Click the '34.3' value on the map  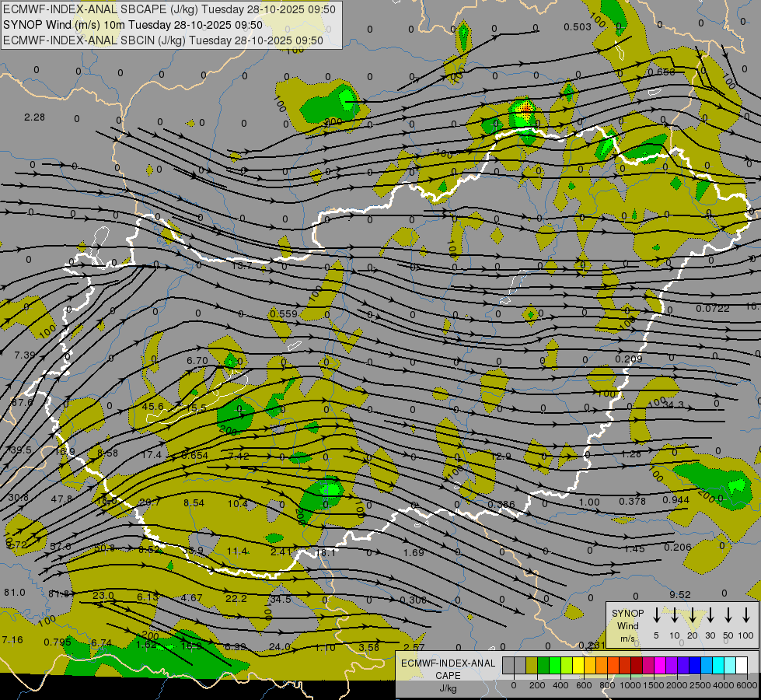[x=673, y=404]
